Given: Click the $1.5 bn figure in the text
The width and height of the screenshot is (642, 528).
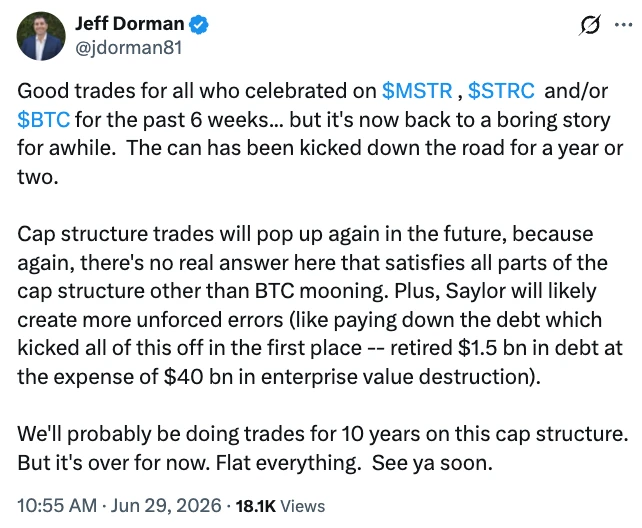Looking at the screenshot, I should 486,348.
